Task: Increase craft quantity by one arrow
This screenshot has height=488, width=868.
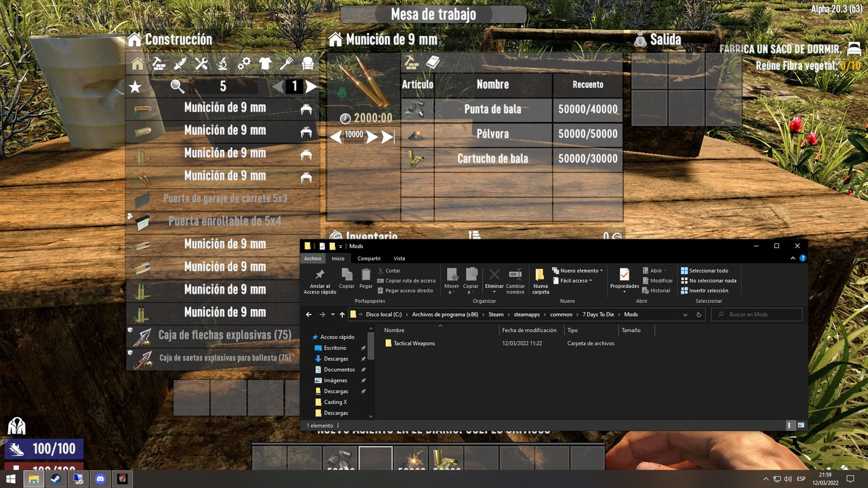Action: point(372,137)
